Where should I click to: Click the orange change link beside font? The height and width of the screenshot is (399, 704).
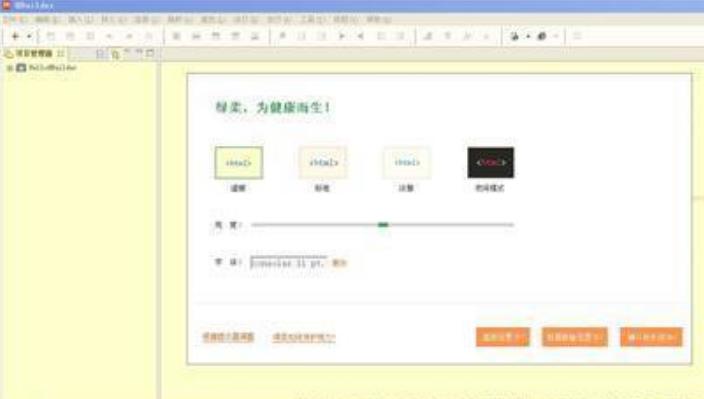pyautogui.click(x=339, y=263)
